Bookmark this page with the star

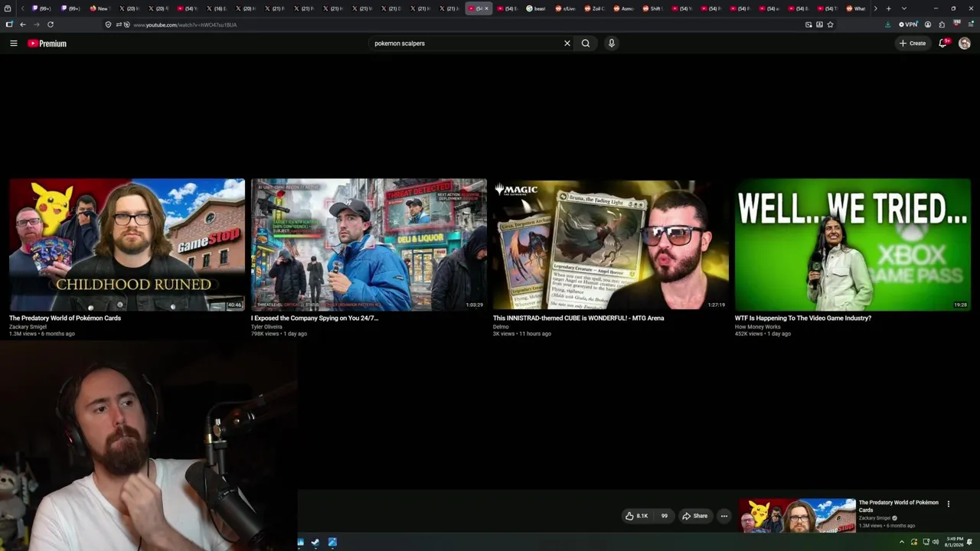[x=830, y=24]
